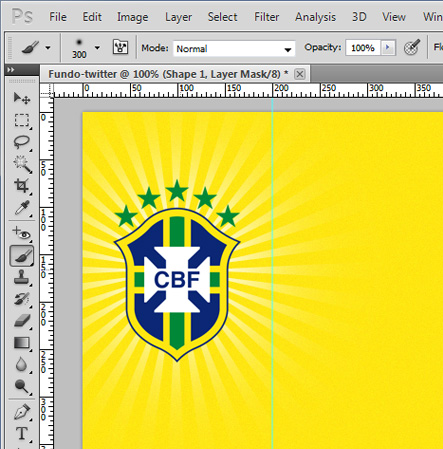Open the Image menu

click(x=132, y=17)
